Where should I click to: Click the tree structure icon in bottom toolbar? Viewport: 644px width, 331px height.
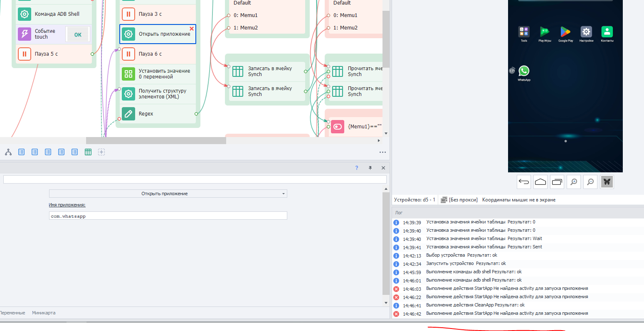[8, 152]
